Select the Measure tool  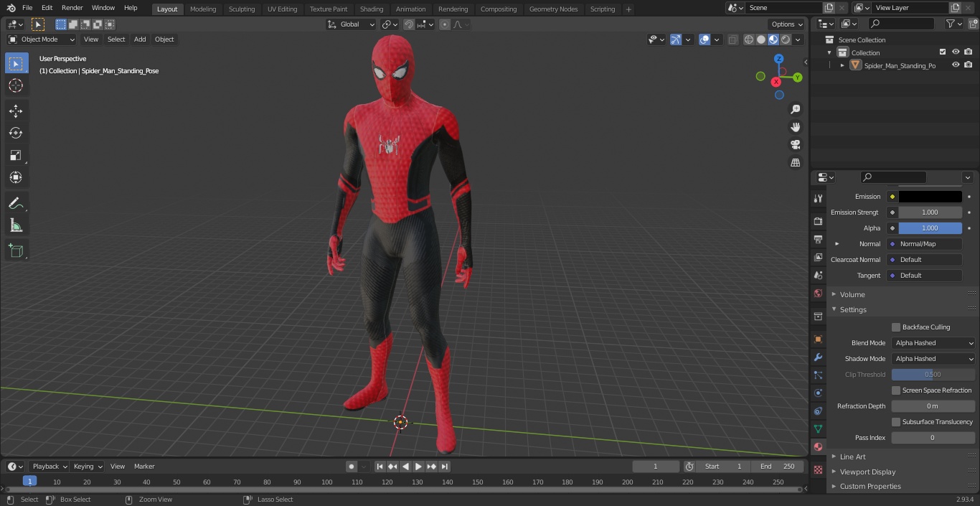click(16, 225)
